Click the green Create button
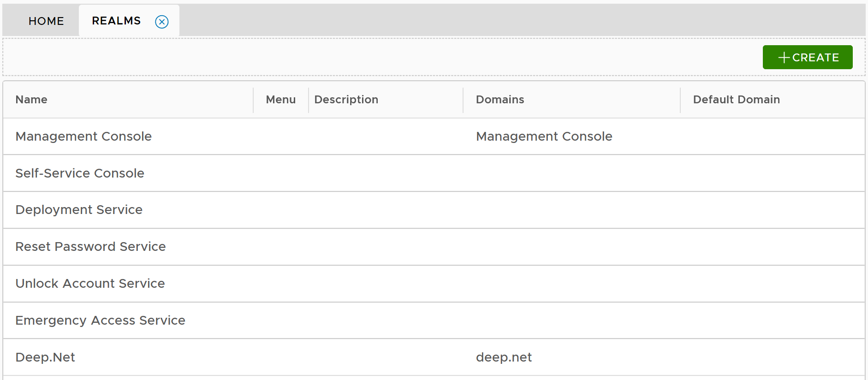This screenshot has height=380, width=868. [807, 57]
